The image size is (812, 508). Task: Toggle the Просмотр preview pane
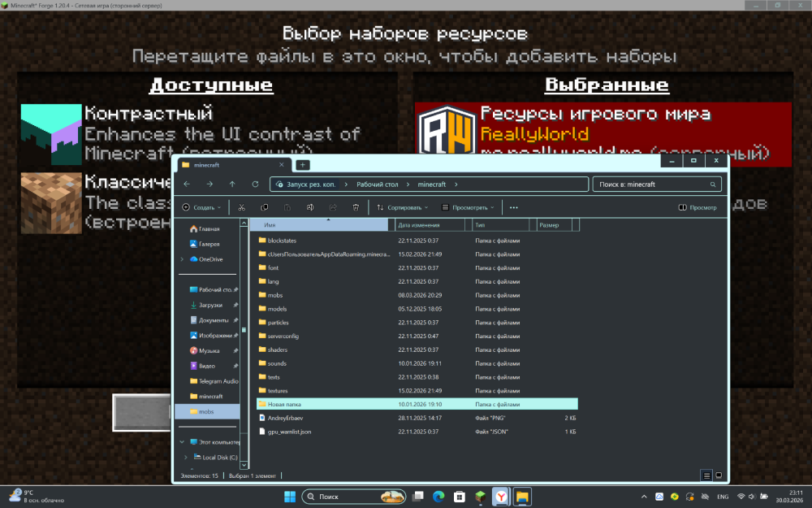click(x=698, y=207)
